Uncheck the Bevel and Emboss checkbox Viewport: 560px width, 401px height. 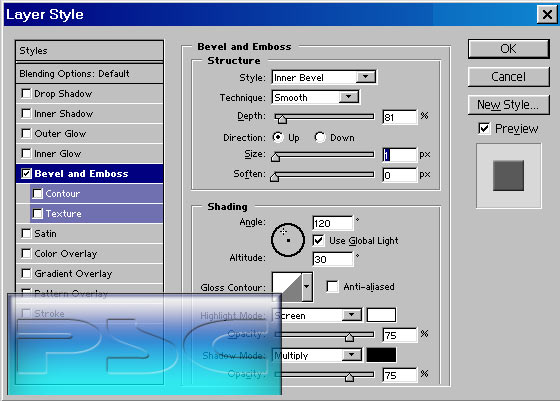[26, 174]
